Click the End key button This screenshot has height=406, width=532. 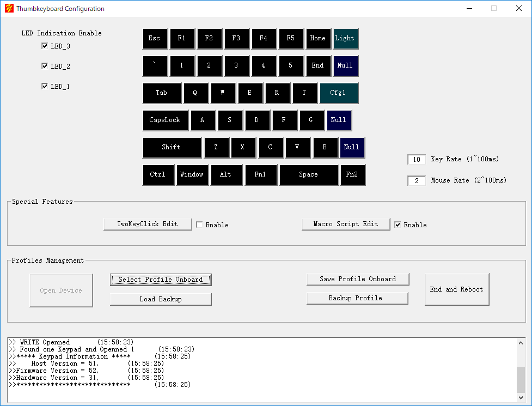point(318,66)
